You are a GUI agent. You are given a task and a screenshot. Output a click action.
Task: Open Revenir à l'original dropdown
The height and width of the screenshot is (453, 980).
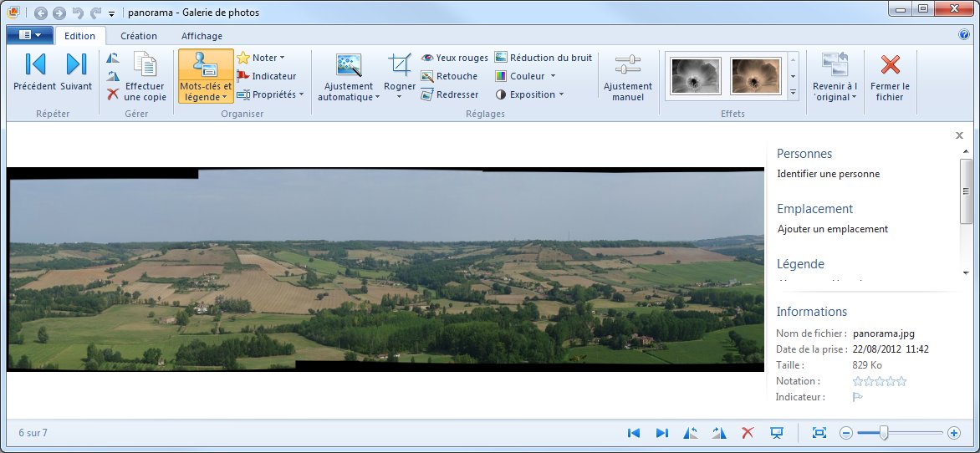coord(835,78)
